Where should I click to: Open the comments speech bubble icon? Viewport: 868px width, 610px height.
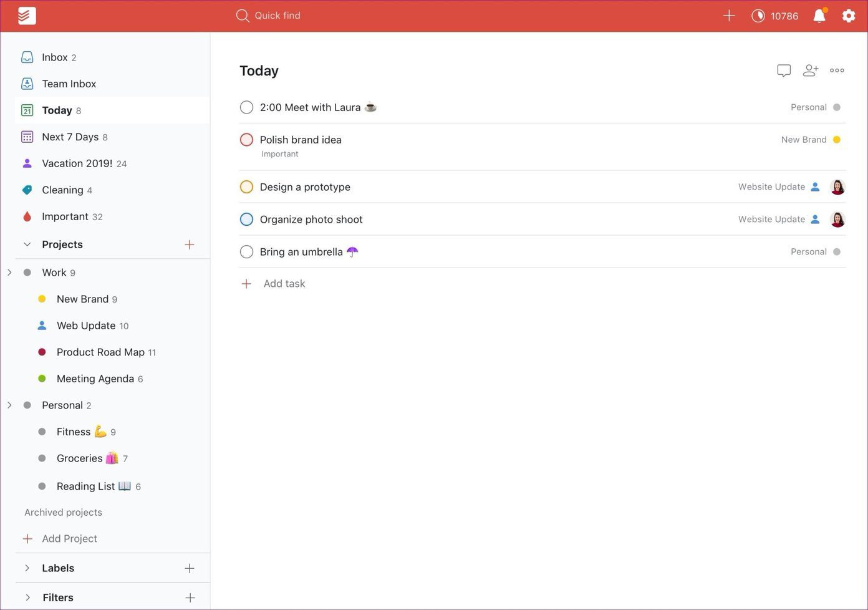pyautogui.click(x=784, y=70)
